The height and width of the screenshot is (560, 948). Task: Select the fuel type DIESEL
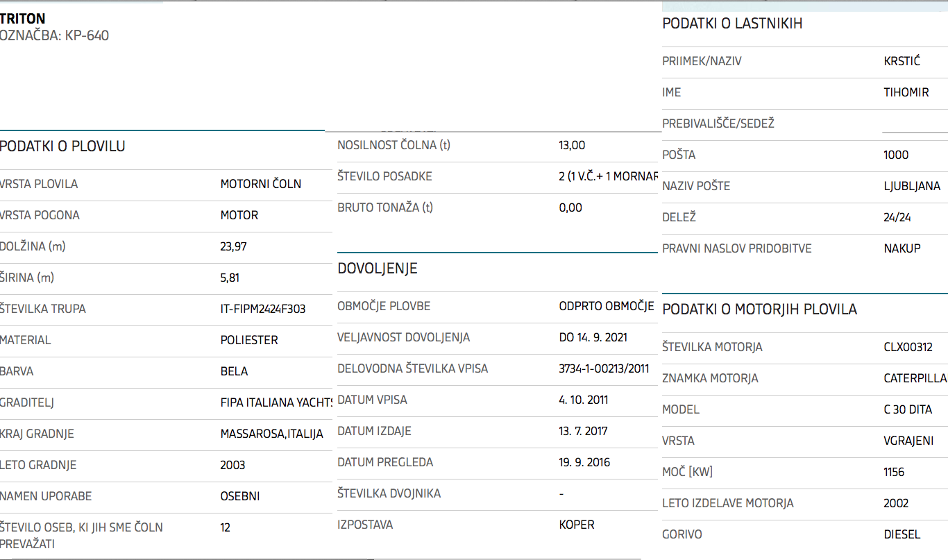(x=902, y=534)
